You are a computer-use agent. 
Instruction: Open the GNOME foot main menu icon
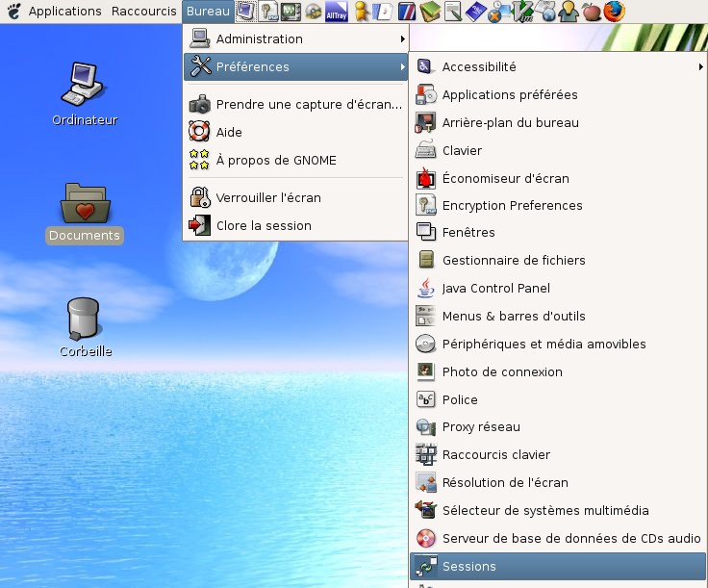pyautogui.click(x=14, y=11)
